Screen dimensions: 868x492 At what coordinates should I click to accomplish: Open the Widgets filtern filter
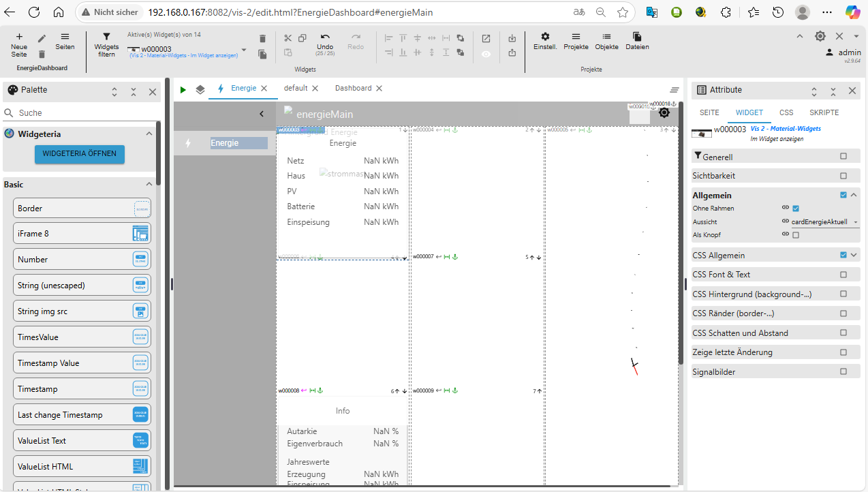click(106, 45)
